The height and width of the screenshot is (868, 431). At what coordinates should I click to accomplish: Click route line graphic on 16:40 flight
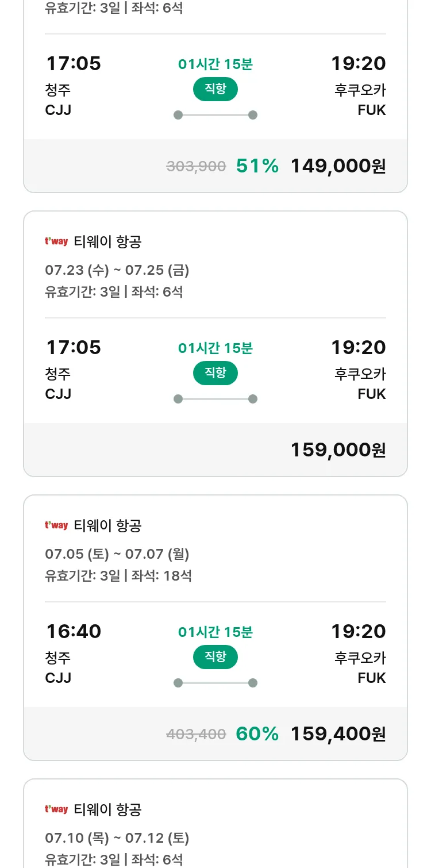tap(215, 683)
